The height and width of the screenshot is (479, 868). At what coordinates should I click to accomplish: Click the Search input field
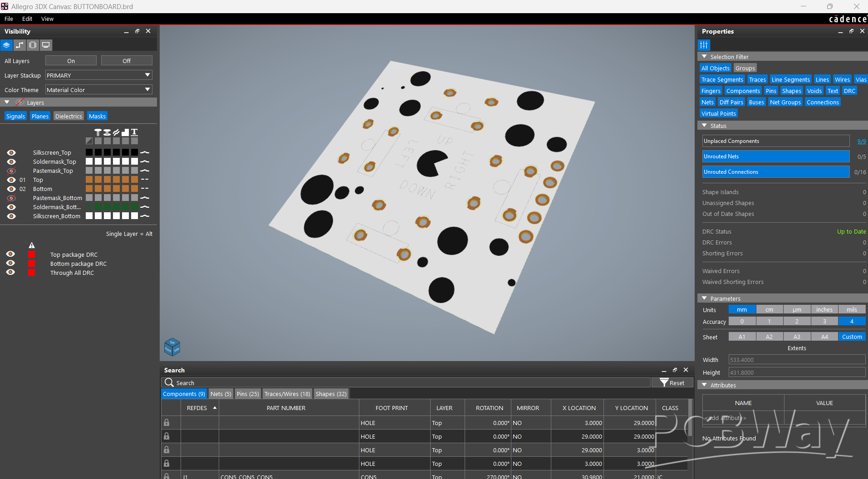(x=408, y=383)
